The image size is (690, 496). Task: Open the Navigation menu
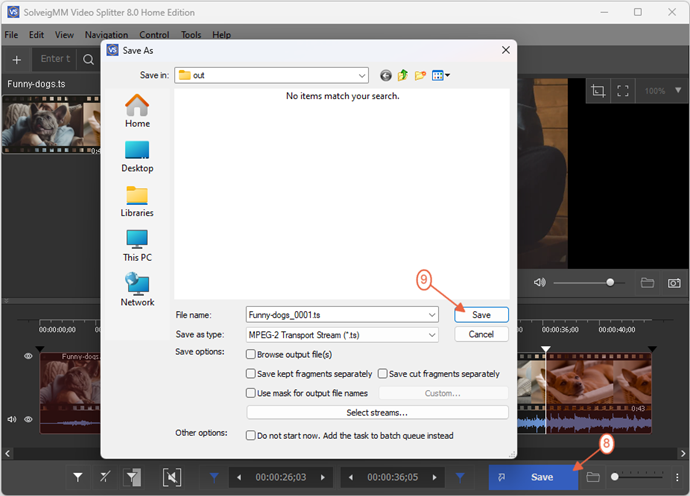click(x=106, y=35)
